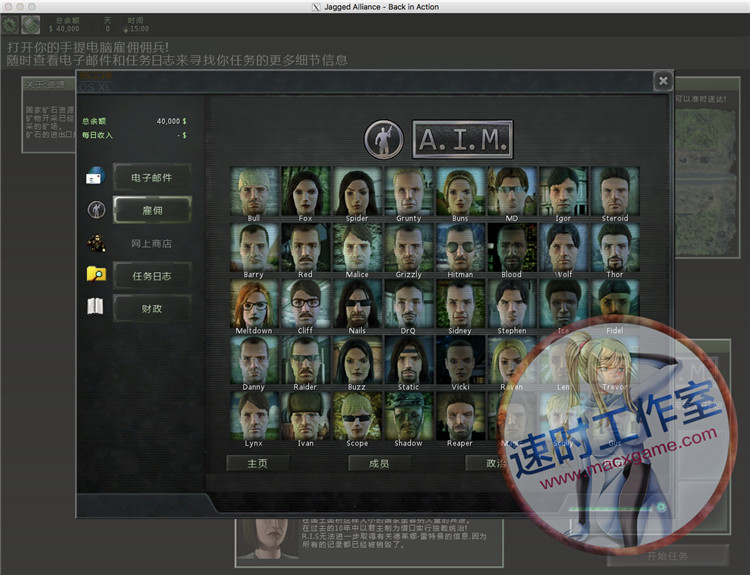Click the 天 day counter in top bar
Viewport: 750px width, 575px height.
point(107,24)
